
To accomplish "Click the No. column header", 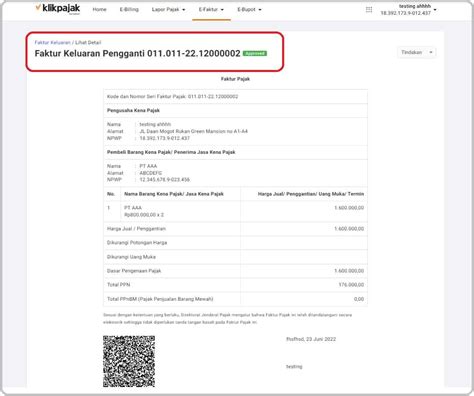I will click(x=111, y=194).
